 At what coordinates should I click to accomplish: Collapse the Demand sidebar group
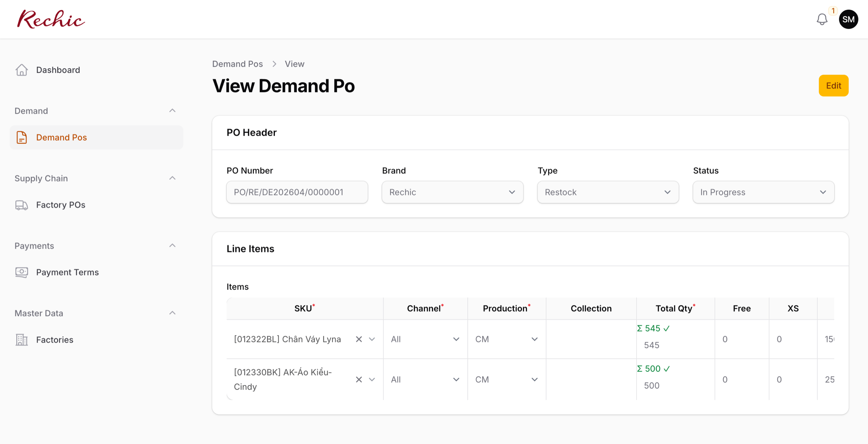pyautogui.click(x=173, y=111)
